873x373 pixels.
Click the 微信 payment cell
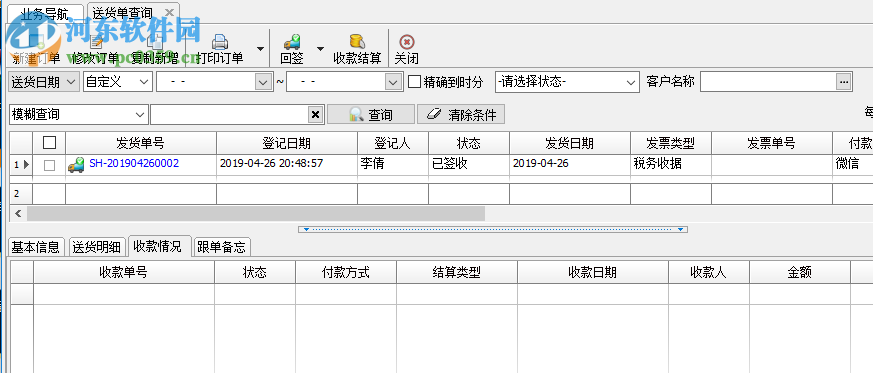pos(853,164)
